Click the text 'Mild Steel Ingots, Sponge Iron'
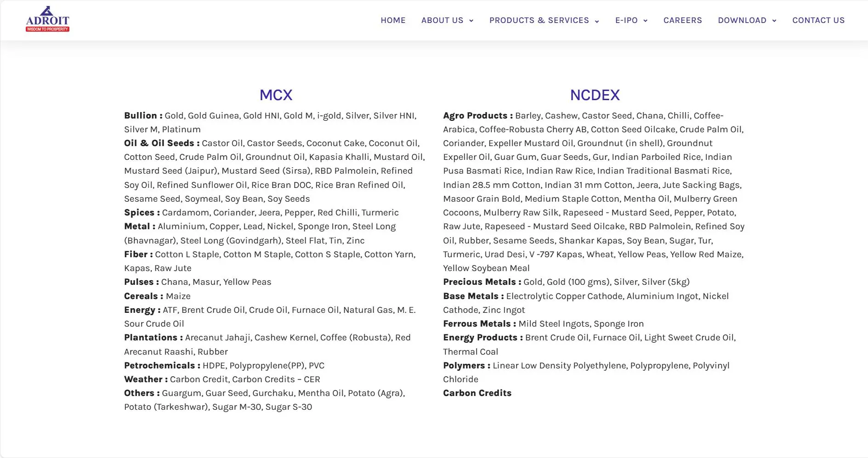The image size is (868, 458). pyautogui.click(x=581, y=324)
